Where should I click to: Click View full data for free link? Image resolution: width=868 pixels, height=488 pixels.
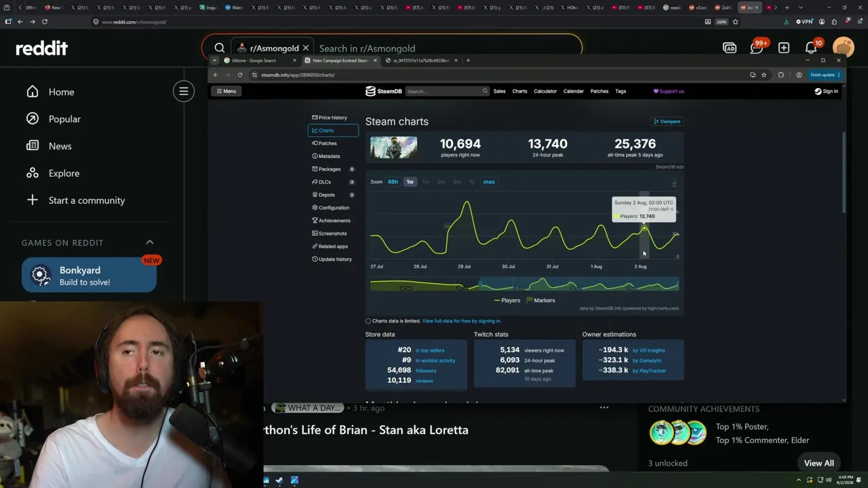coord(461,321)
